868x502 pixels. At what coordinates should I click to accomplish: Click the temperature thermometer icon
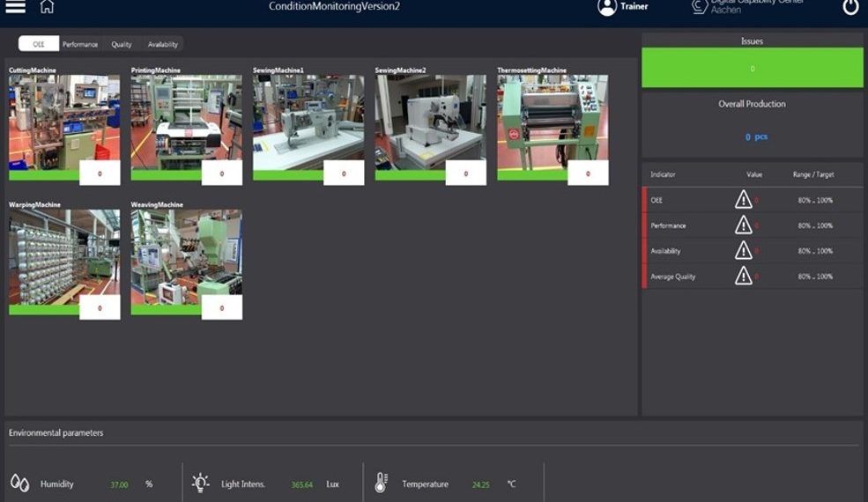pos(381,484)
